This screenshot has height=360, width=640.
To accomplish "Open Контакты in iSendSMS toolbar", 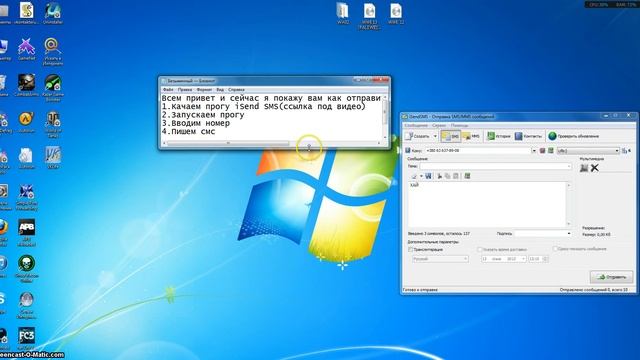I will (528, 136).
